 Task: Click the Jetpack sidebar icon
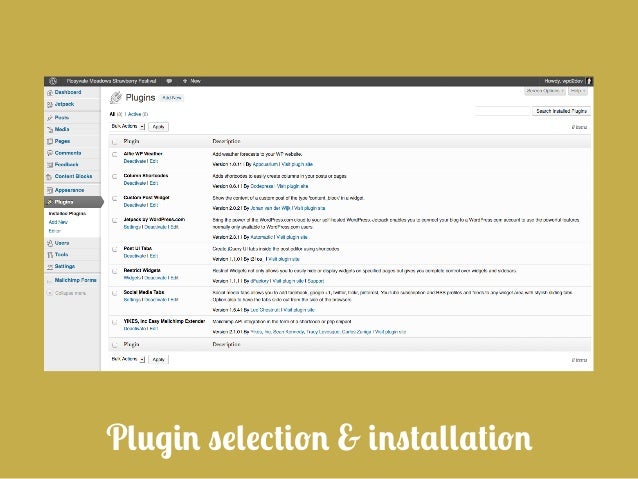pyautogui.click(x=50, y=105)
